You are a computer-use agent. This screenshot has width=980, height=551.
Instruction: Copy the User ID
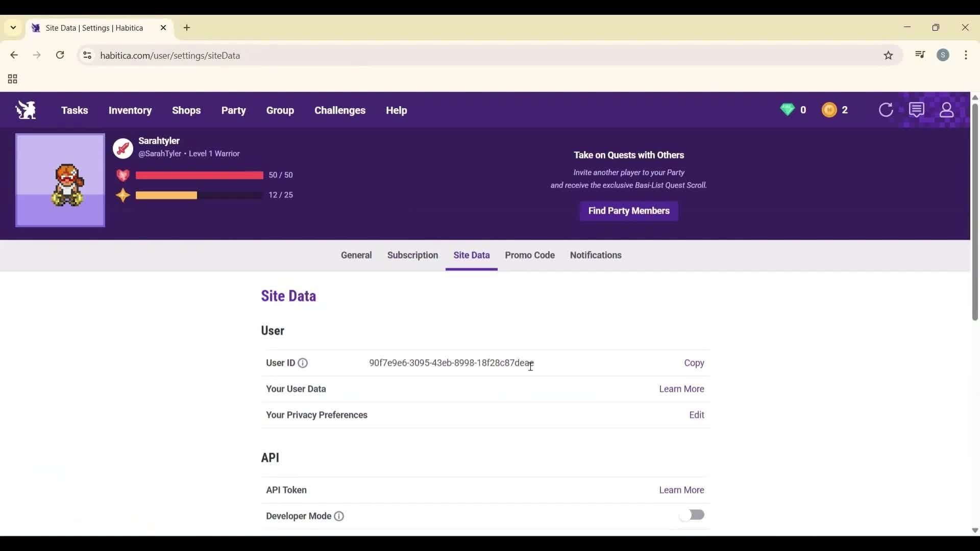pyautogui.click(x=694, y=363)
